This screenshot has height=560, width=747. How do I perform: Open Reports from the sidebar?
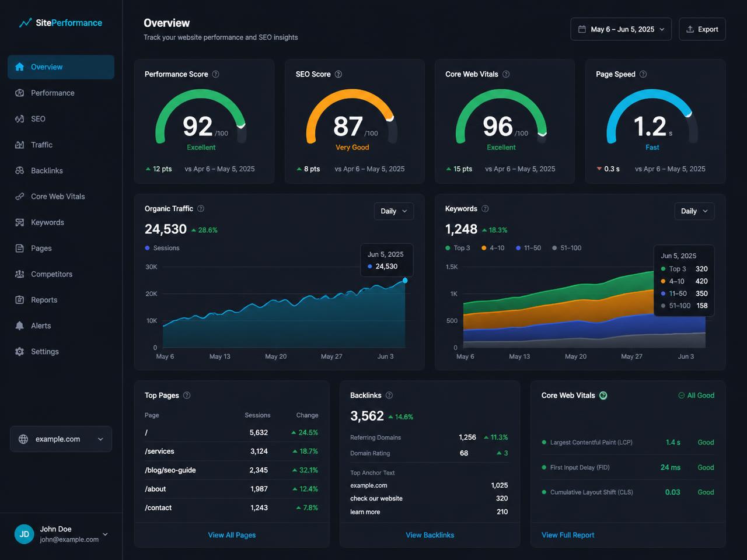pyautogui.click(x=61, y=300)
